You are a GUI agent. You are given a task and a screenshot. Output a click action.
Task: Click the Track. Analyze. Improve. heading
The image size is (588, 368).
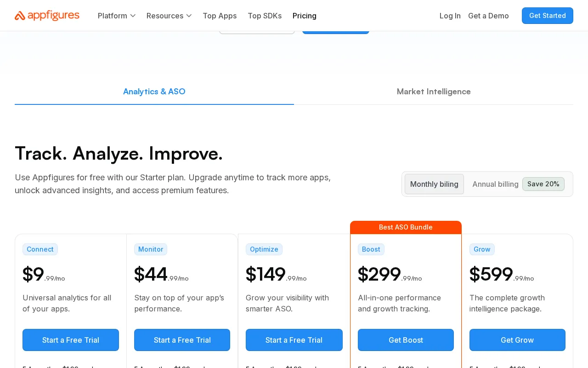click(119, 153)
